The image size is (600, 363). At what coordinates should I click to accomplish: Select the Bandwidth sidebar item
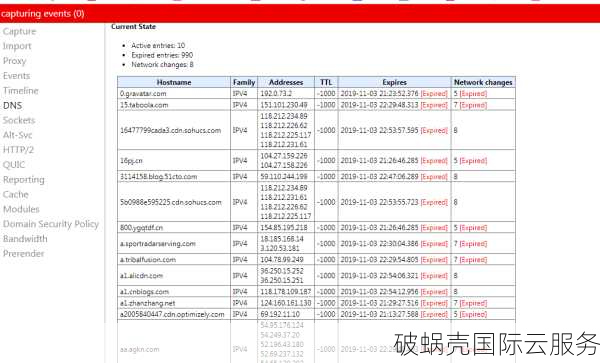[x=25, y=239]
